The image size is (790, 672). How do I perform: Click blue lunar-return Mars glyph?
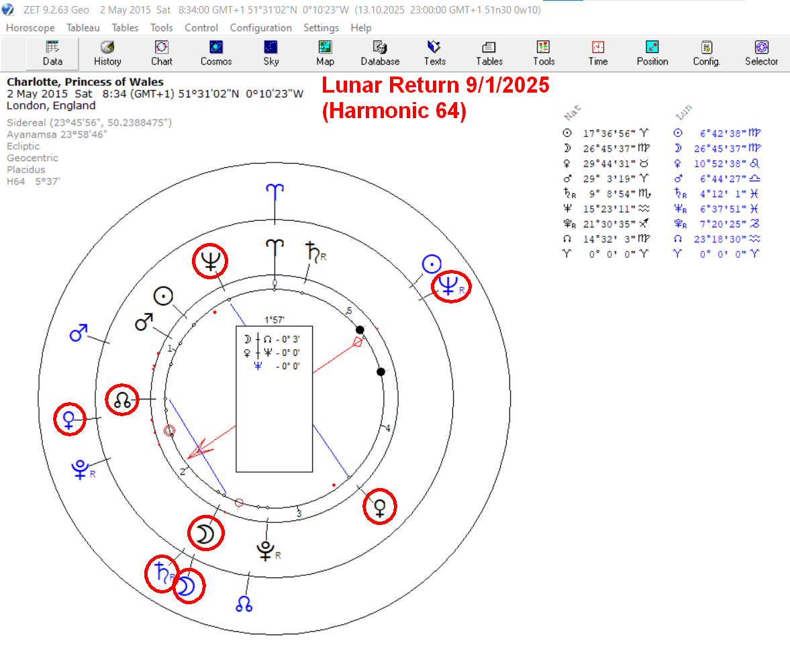(78, 332)
